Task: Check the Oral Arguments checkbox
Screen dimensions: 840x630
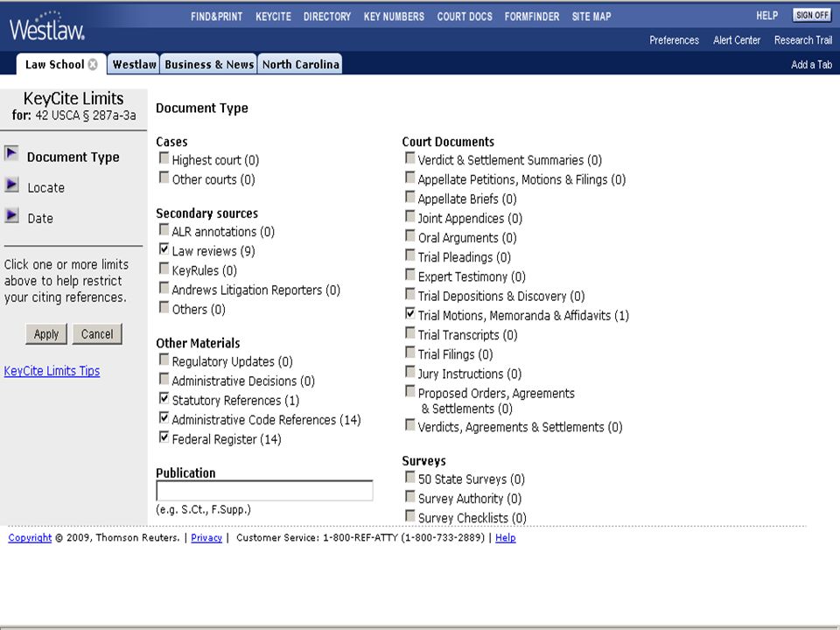Action: 409,235
